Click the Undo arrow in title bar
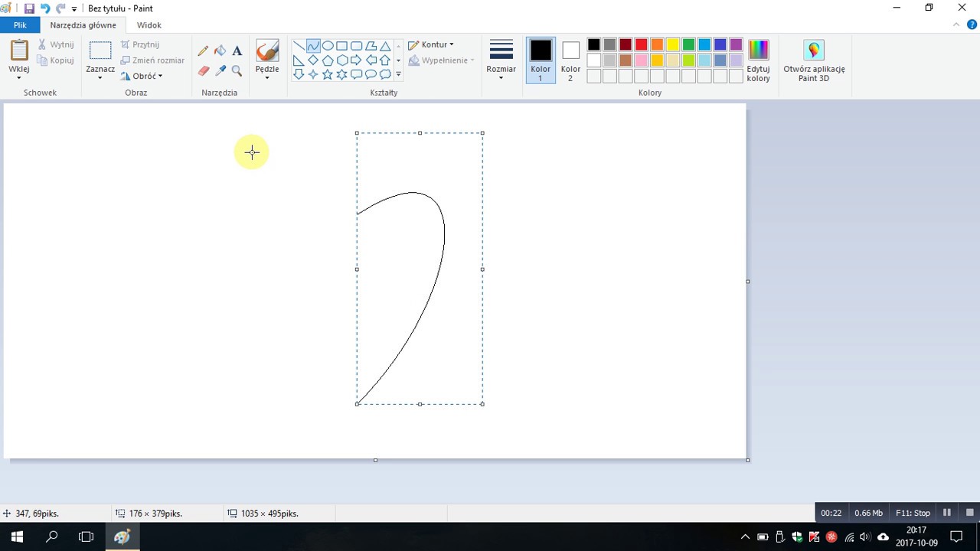The image size is (980, 551). (44, 8)
